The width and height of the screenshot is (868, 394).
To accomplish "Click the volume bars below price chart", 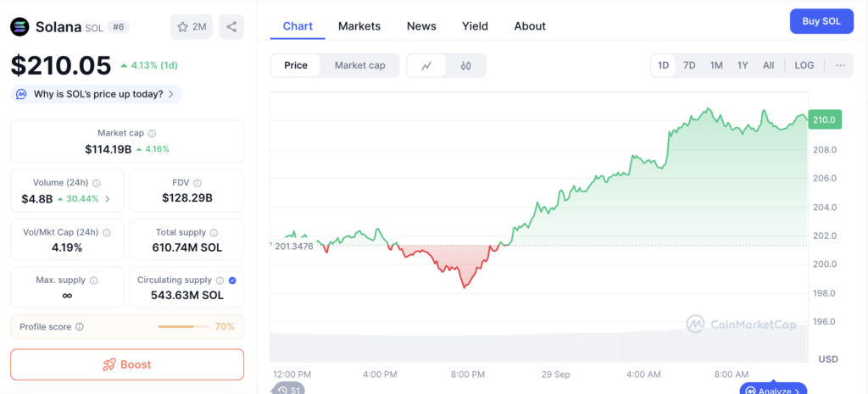I will pos(538,346).
